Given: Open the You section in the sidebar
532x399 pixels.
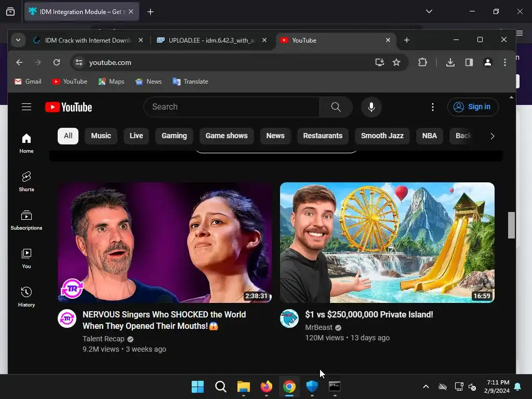Looking at the screenshot, I should tap(26, 259).
